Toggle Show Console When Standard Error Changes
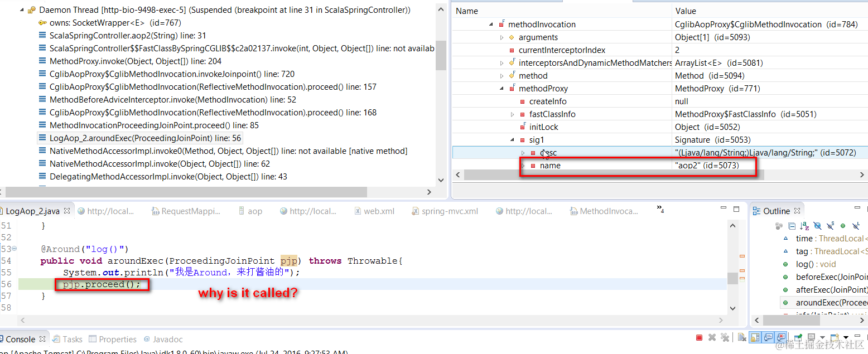The image size is (868, 354). click(780, 338)
